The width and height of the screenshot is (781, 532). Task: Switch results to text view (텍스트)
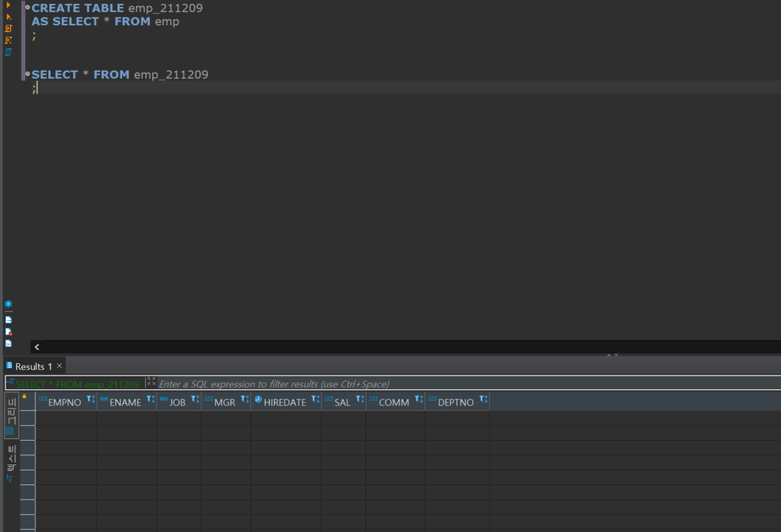coord(12,463)
